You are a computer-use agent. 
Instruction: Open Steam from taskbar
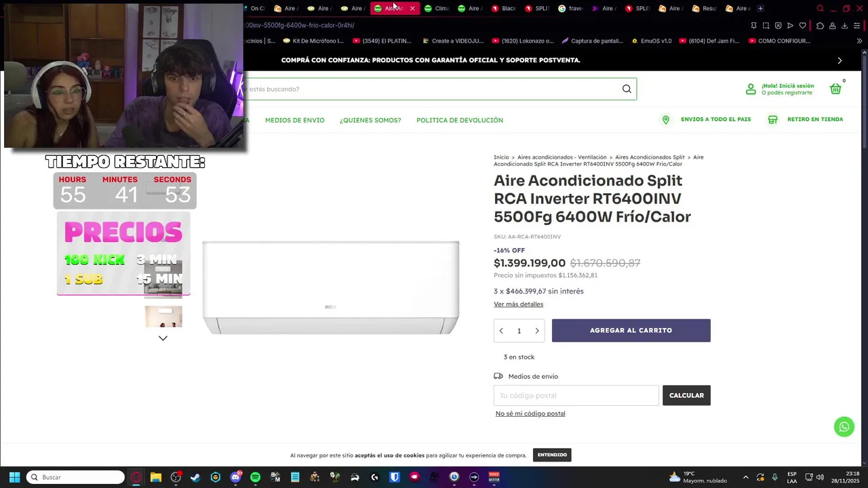pyautogui.click(x=195, y=477)
